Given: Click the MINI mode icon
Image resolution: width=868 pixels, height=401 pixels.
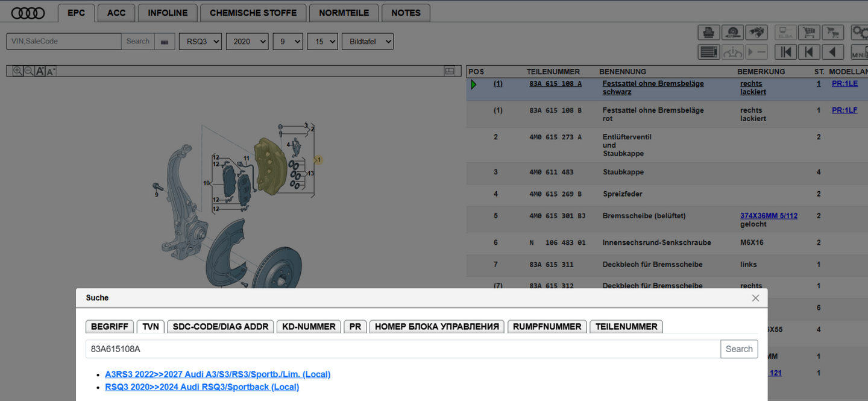Looking at the screenshot, I should 860,52.
